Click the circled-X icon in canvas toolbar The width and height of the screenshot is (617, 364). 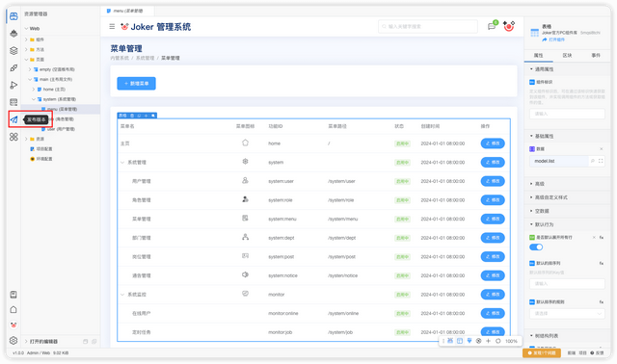tap(478, 341)
